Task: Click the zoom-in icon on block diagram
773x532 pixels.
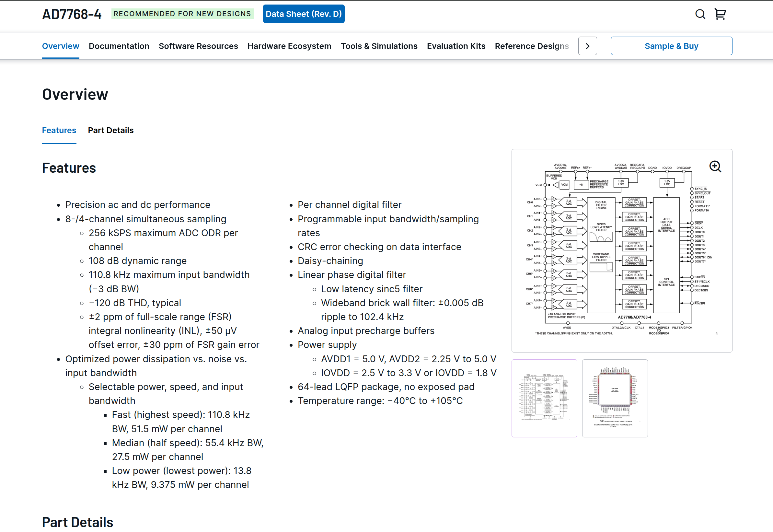Action: tap(715, 166)
